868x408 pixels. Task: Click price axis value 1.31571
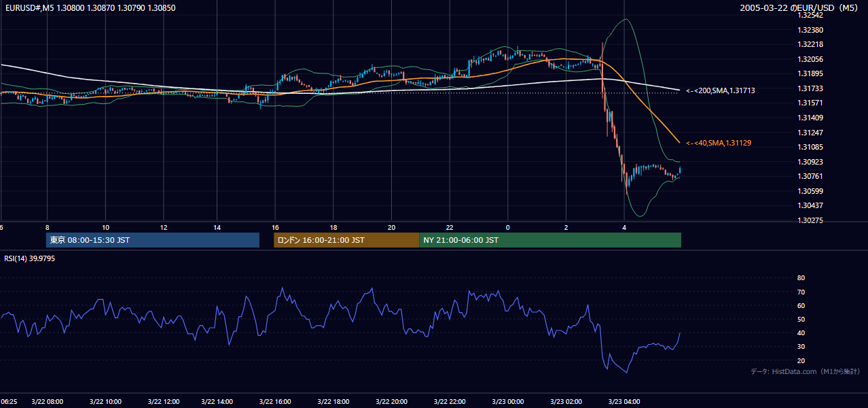click(810, 103)
